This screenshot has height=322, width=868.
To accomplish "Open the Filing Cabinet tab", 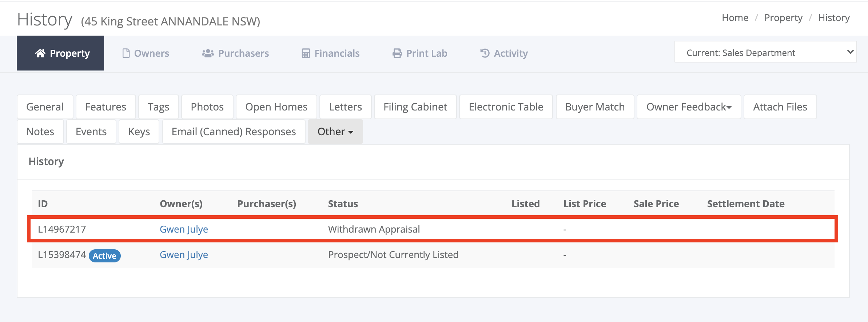I will point(415,107).
